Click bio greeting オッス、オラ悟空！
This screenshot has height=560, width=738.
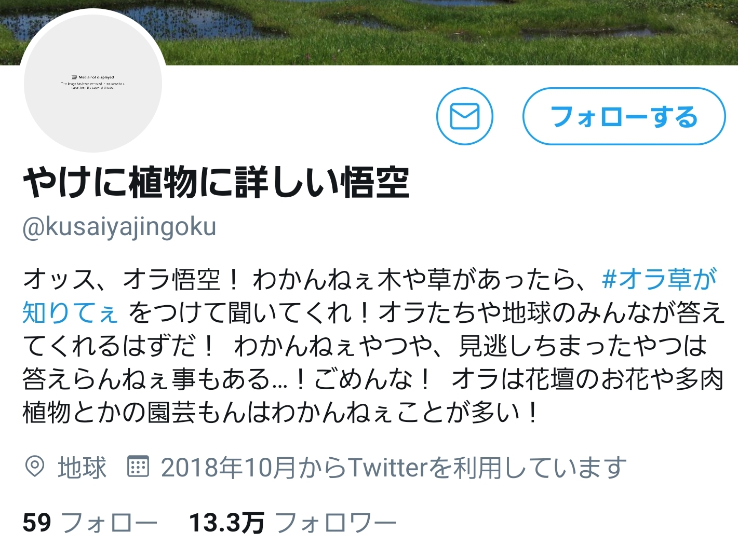pyautogui.click(x=131, y=279)
